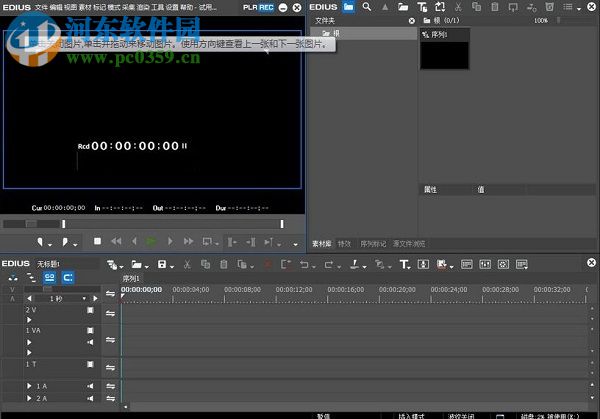Click the timeline copy icon
This screenshot has width=600, height=419.
tap(205, 264)
